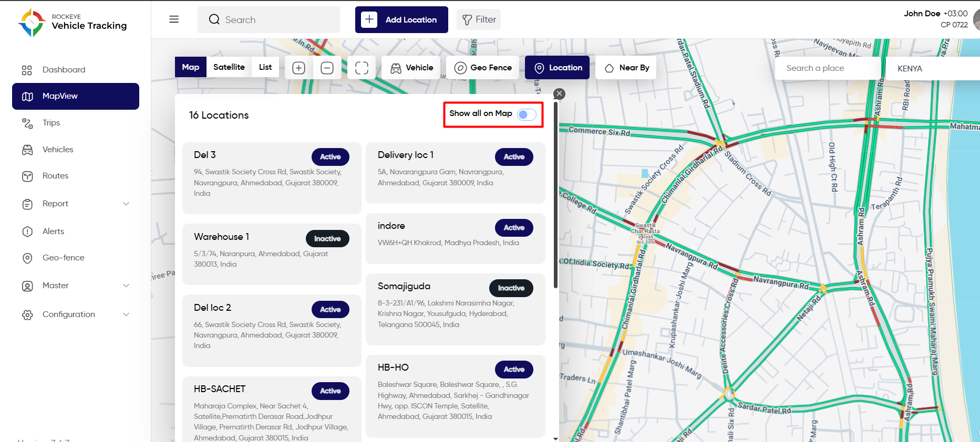Image resolution: width=980 pixels, height=442 pixels.
Task: Click Inactive badge on Somajiguda
Action: tap(511, 288)
